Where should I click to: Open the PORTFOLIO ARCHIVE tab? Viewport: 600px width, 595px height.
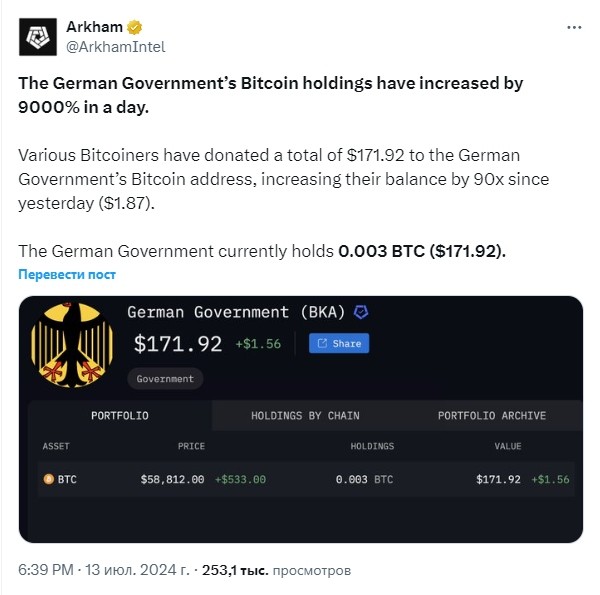pyautogui.click(x=492, y=416)
